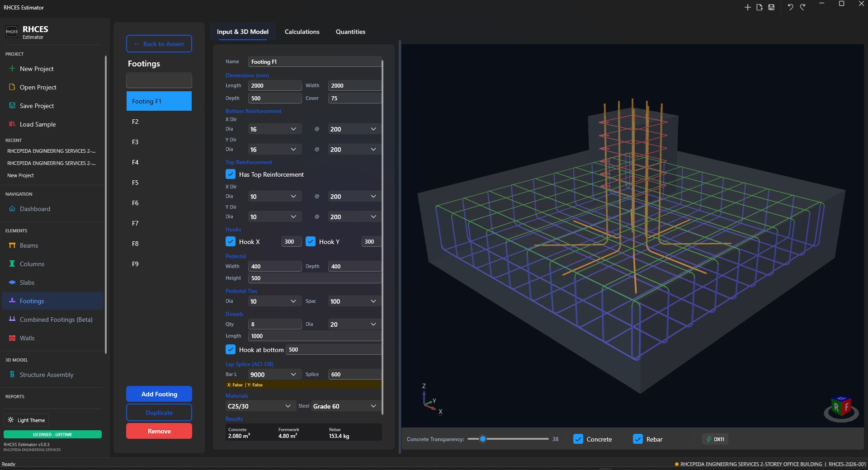Open top Y Dir spacing dropdown
The height and width of the screenshot is (470, 868).
354,217
